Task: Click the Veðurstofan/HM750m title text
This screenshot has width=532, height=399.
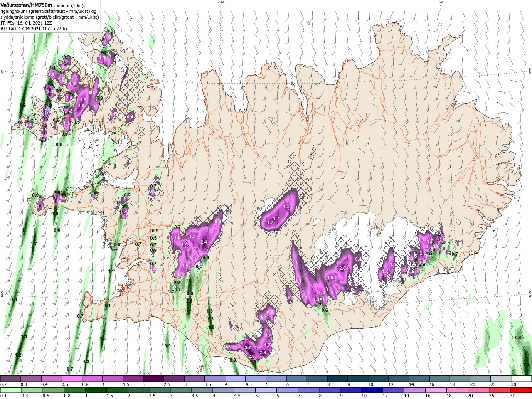Action: [26, 5]
